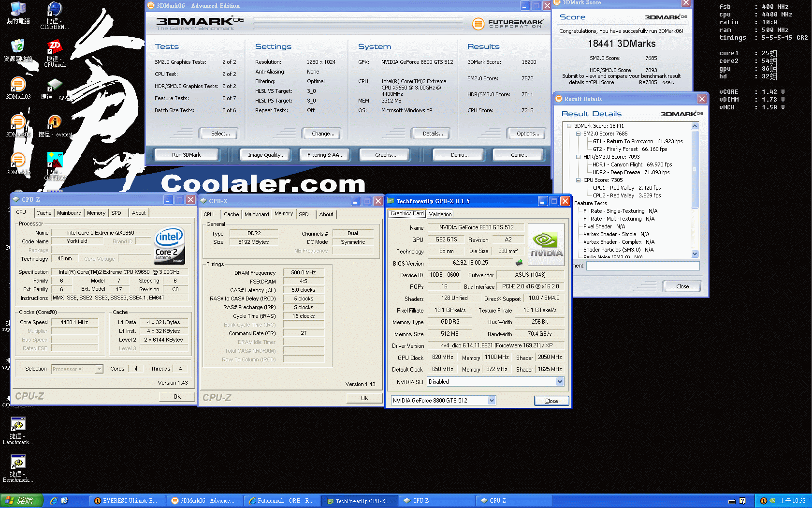
Task: Open Internet Explorer from the quick launch
Action: [54, 501]
